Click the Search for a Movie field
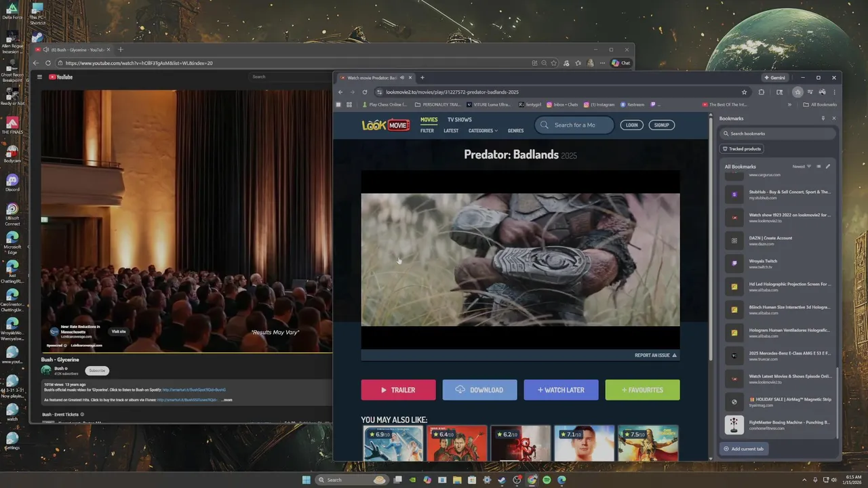This screenshot has height=488, width=868. [574, 125]
